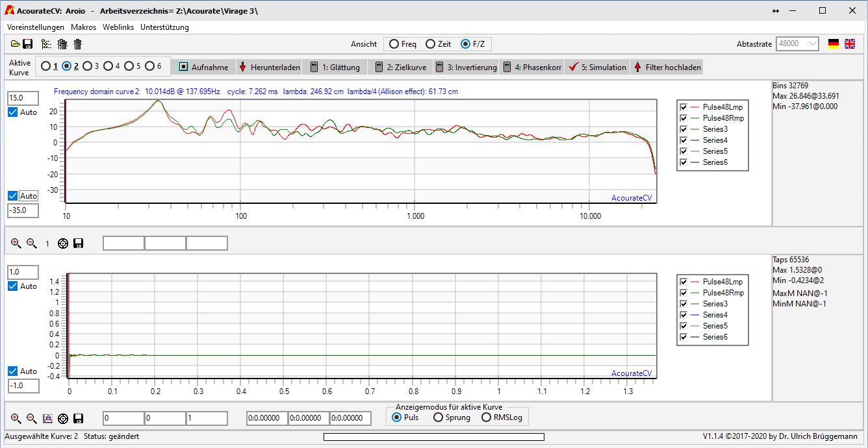This screenshot has height=448, width=868.
Task: Uncheck Pulse48Lmp in the frequency chart legend
Action: [x=683, y=107]
